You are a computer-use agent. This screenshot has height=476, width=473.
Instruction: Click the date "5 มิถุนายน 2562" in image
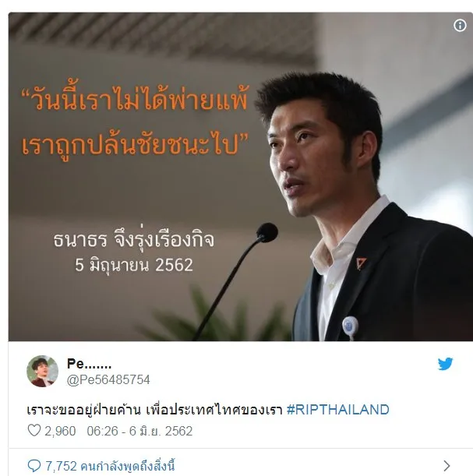(134, 265)
